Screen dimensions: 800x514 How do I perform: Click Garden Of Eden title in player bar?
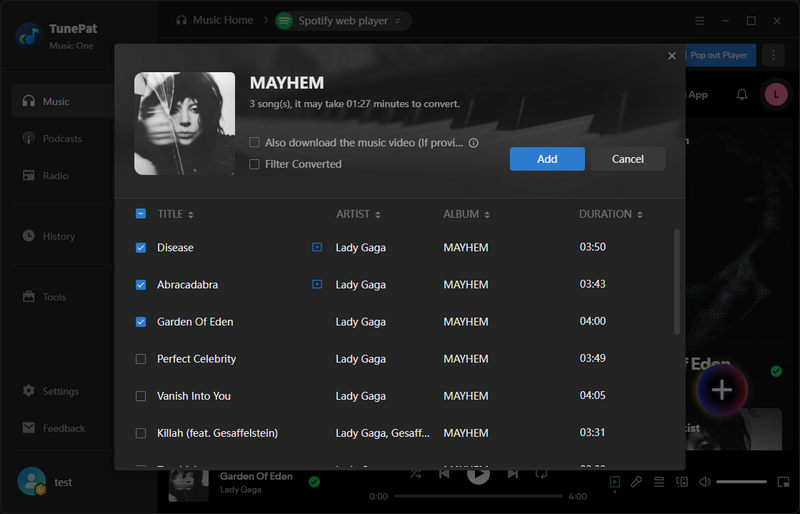click(256, 476)
